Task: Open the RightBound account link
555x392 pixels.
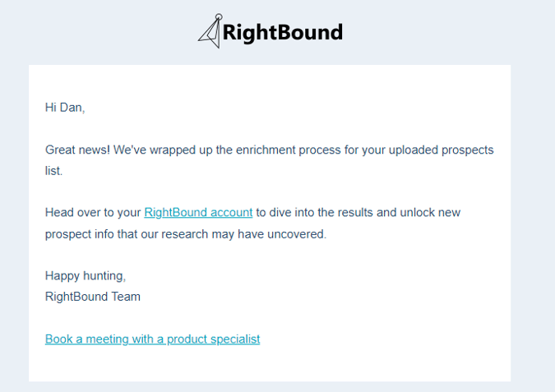Action: pos(198,212)
